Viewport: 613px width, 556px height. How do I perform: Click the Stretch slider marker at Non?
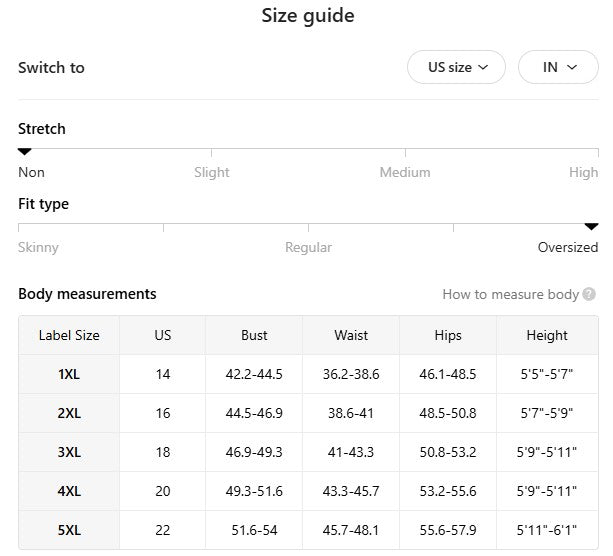[x=25, y=152]
